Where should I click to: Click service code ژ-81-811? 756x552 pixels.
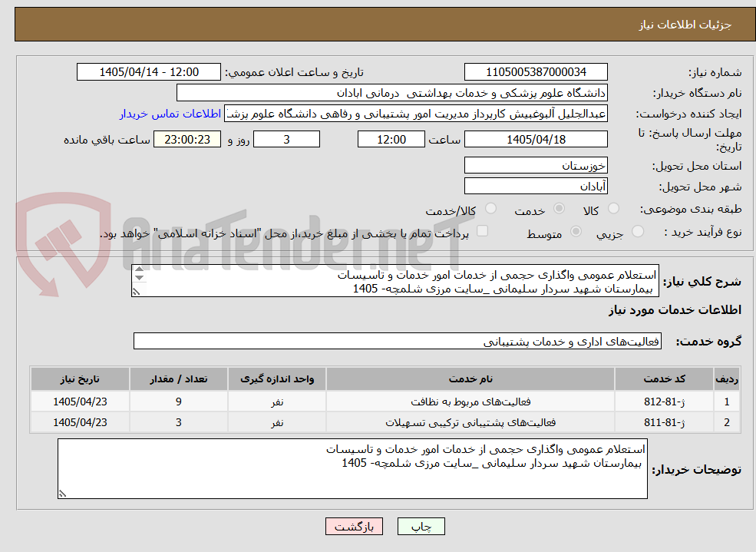664,422
